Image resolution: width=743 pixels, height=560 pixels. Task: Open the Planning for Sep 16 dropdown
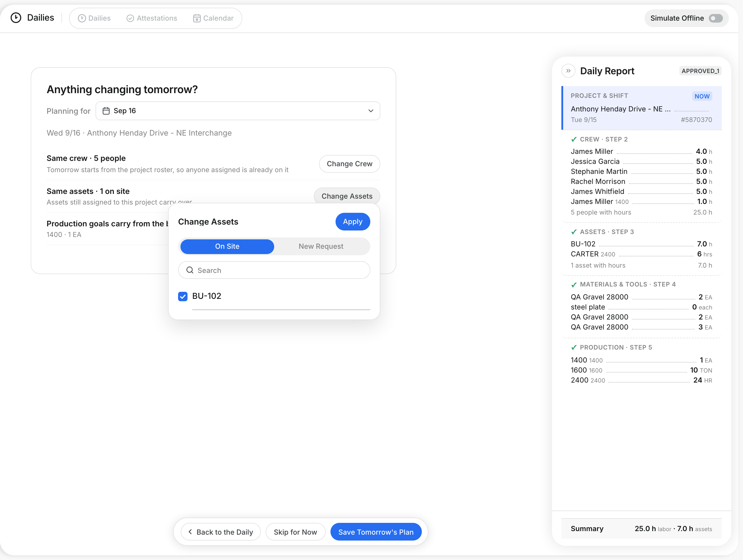point(238,111)
